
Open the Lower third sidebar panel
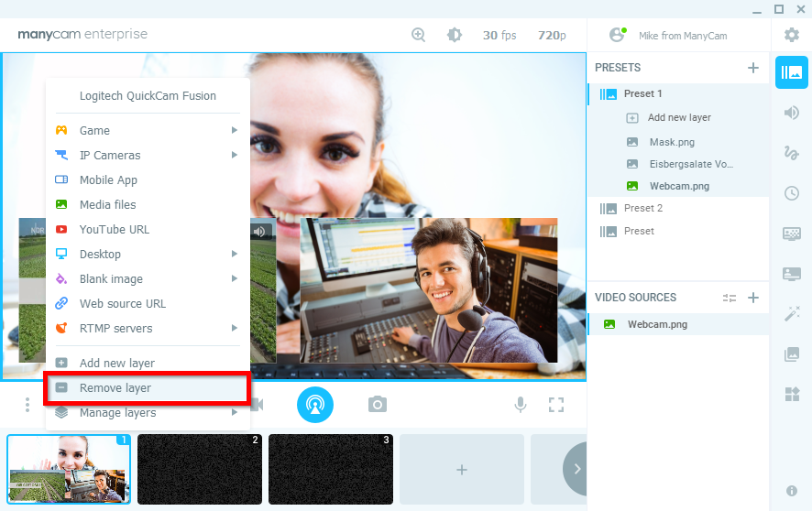point(791,274)
